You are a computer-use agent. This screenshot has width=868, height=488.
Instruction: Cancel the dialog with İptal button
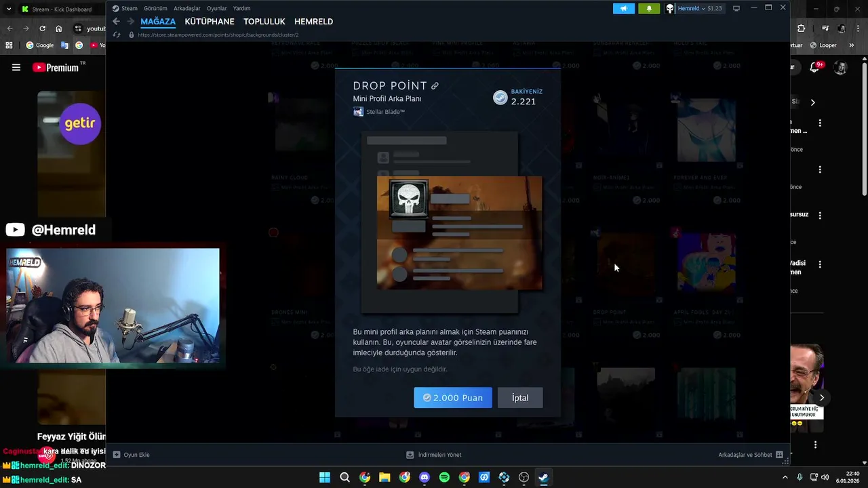[x=520, y=398]
